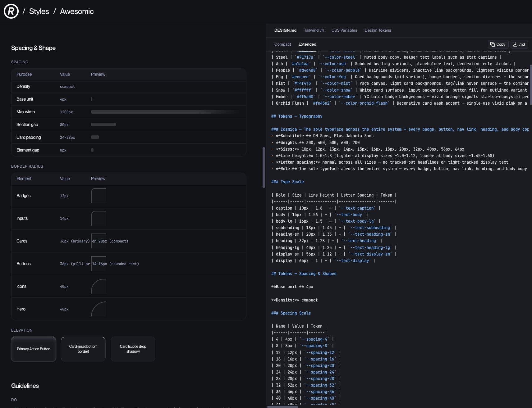Switch to the CSS Variables tab
The width and height of the screenshot is (532, 408).
[344, 30]
